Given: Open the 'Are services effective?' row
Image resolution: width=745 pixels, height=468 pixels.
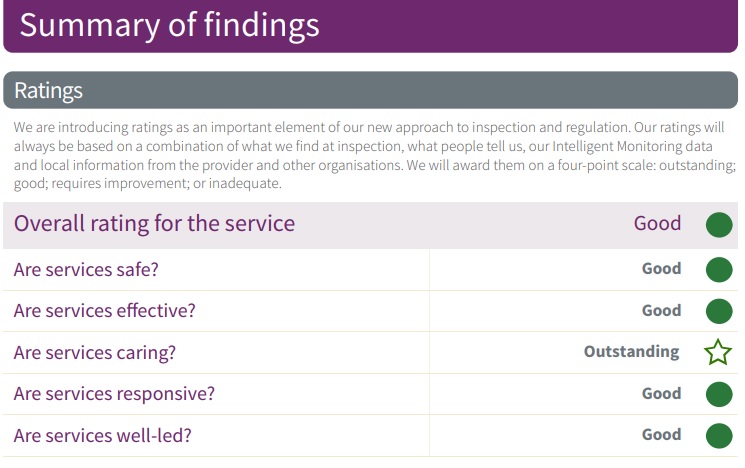Looking at the screenshot, I should [x=371, y=311].
